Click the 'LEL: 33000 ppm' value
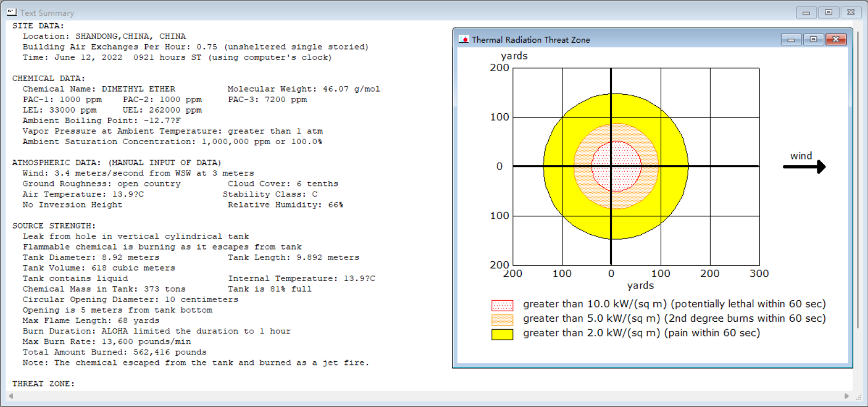The image size is (868, 407). (x=59, y=110)
